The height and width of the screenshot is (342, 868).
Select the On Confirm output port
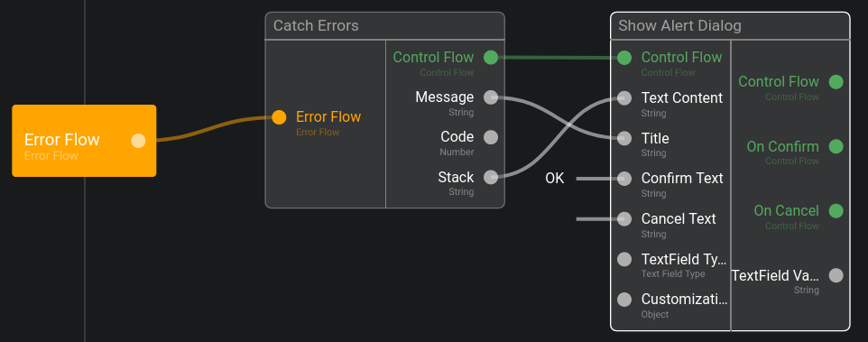pyautogui.click(x=836, y=147)
